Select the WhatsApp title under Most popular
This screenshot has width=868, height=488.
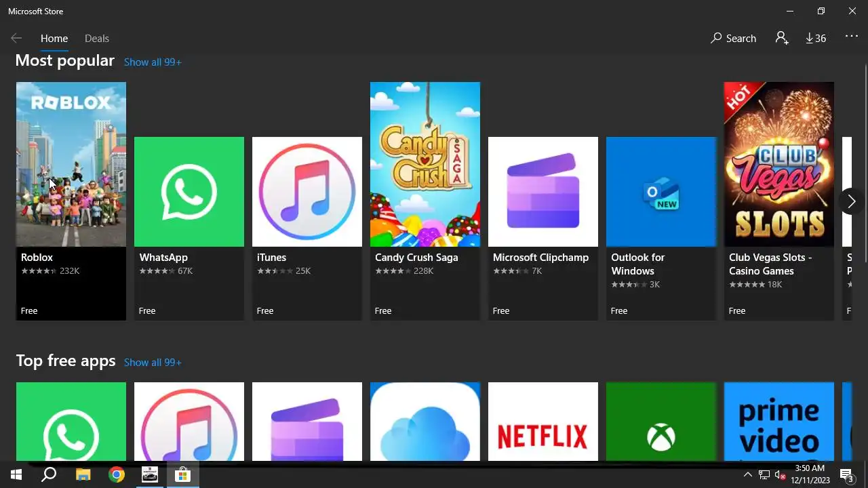[163, 258]
